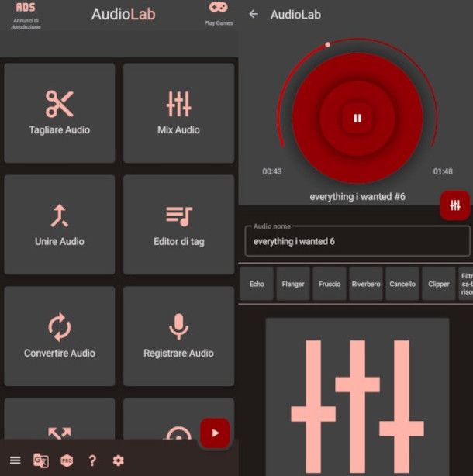The image size is (473, 476).
Task: Tap the AudioLab title on main screen
Action: coord(123,14)
